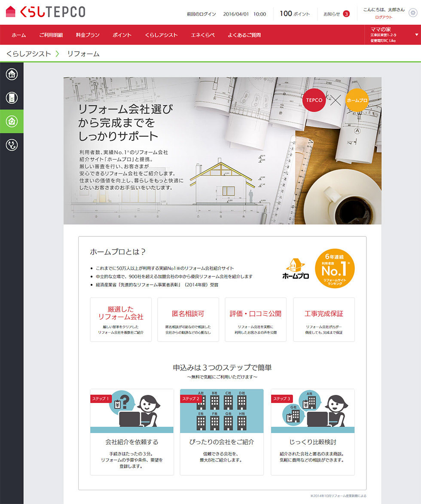Click the 経済産業省 award bullet text
This screenshot has height=504, width=421.
coord(157,285)
